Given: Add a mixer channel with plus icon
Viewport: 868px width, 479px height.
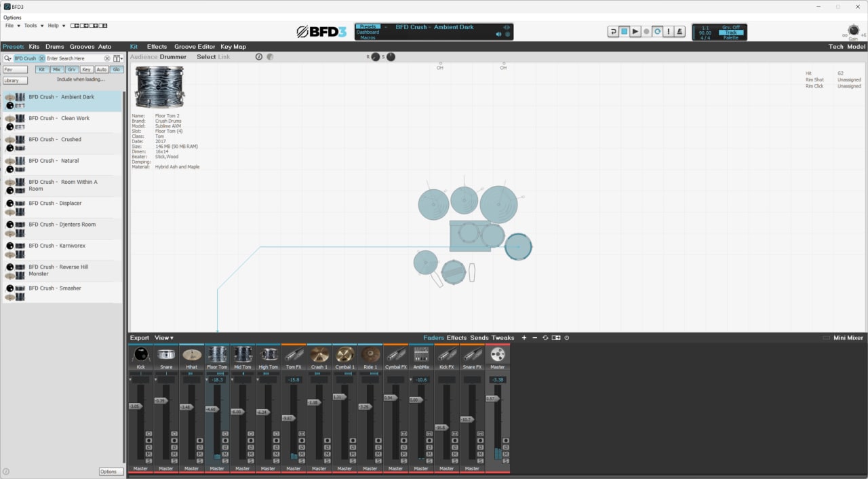Looking at the screenshot, I should pos(524,338).
